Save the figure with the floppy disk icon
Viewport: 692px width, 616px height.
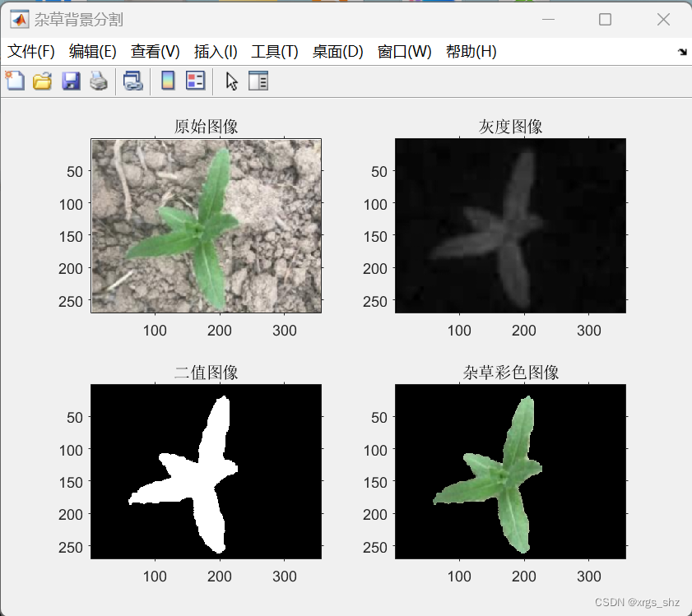coord(71,81)
